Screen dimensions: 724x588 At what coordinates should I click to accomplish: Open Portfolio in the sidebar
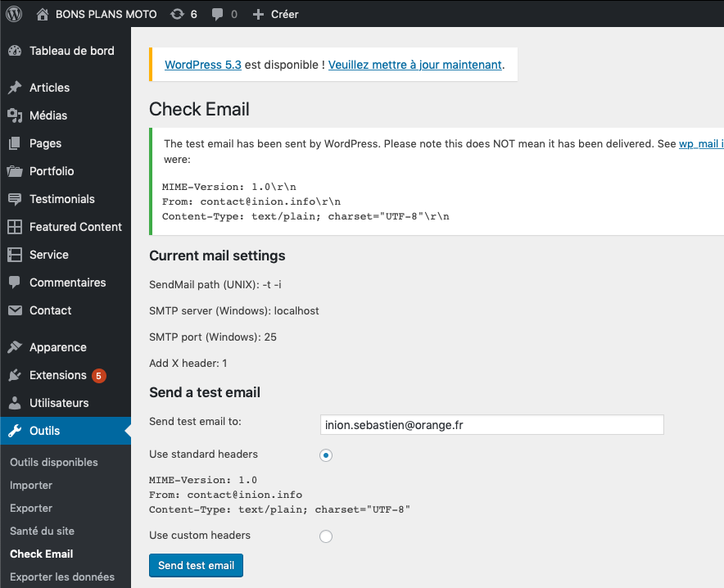52,171
